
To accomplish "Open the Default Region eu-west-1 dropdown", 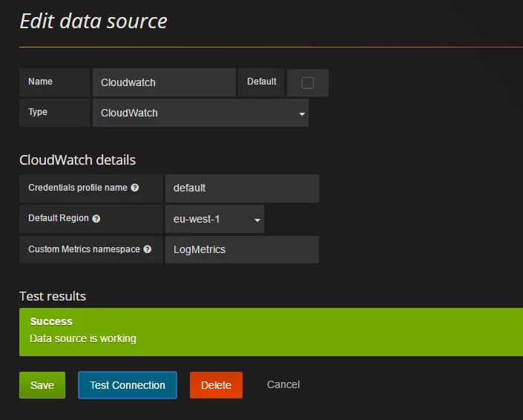I will [x=214, y=219].
